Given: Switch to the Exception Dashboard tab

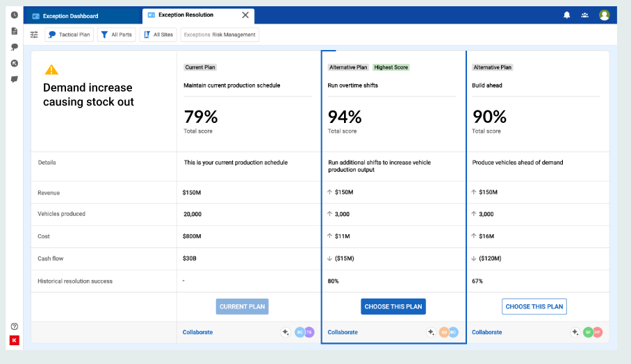Looking at the screenshot, I should 69,16.
